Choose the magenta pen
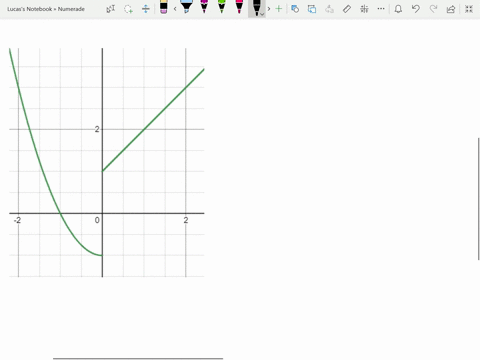This screenshot has width=480, height=360. (204, 7)
